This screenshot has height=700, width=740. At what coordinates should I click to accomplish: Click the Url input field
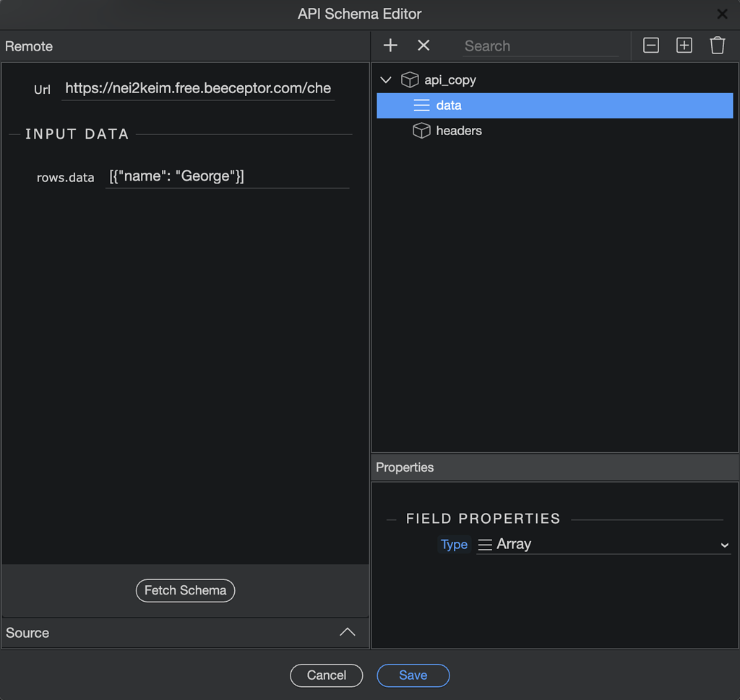(197, 88)
